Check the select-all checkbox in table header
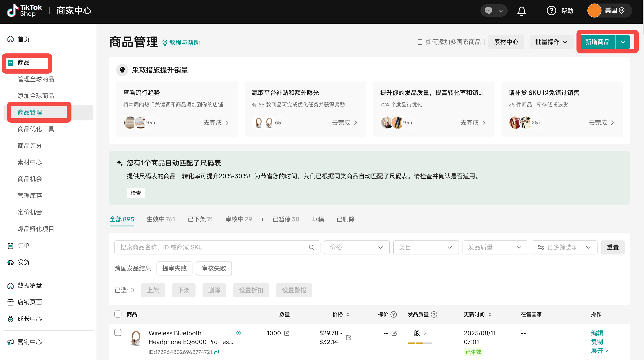The width and height of the screenshot is (644, 360). (x=118, y=314)
